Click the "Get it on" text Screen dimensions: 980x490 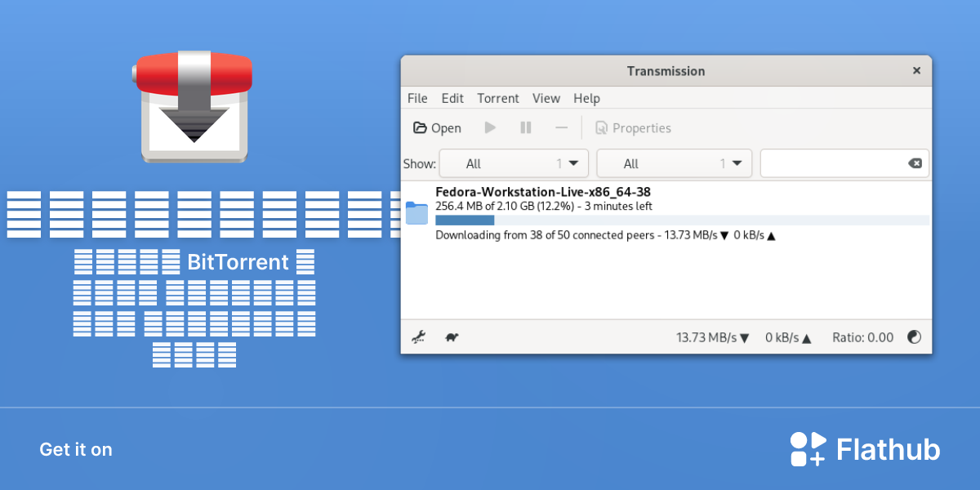[x=76, y=449]
